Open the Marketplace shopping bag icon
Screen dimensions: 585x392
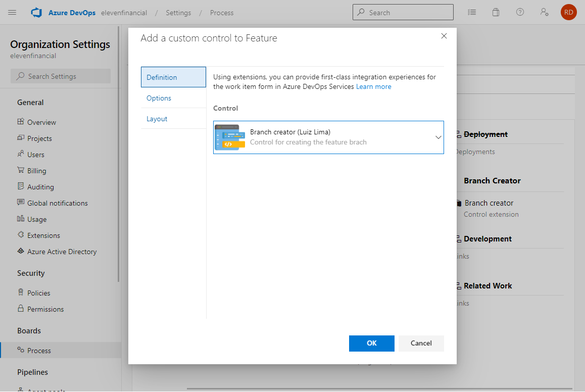tap(496, 12)
